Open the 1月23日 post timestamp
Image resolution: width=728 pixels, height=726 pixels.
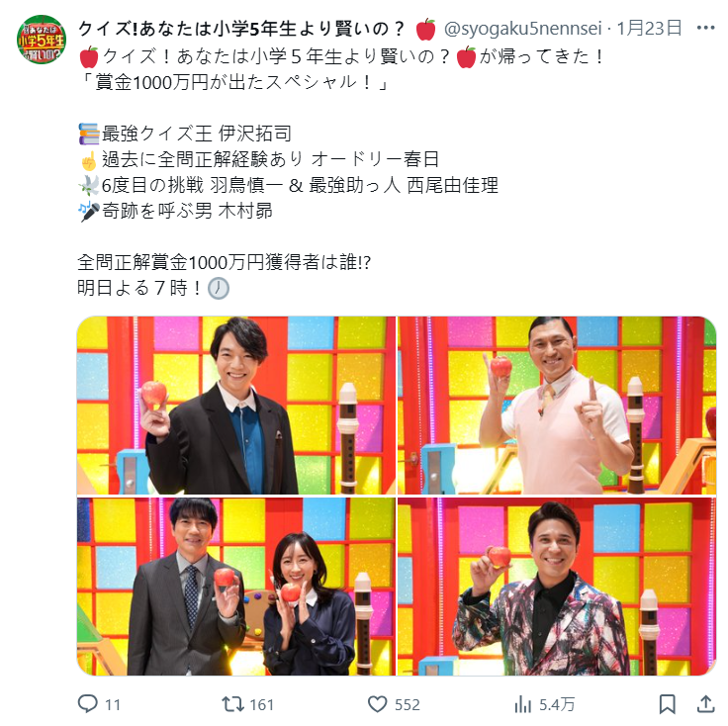coord(649,29)
